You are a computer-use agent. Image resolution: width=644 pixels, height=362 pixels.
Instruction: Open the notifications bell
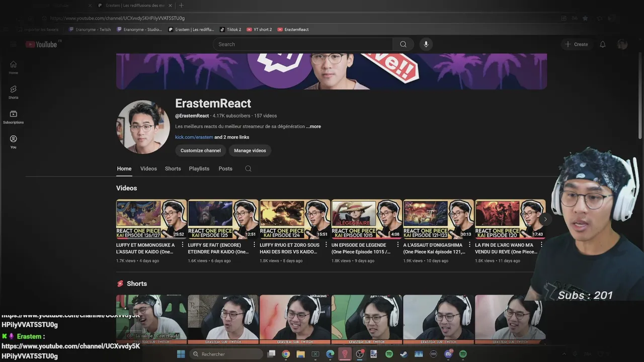(x=603, y=44)
